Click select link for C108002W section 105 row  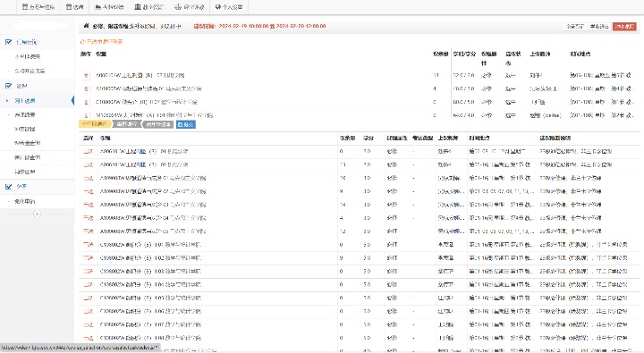[x=88, y=298]
